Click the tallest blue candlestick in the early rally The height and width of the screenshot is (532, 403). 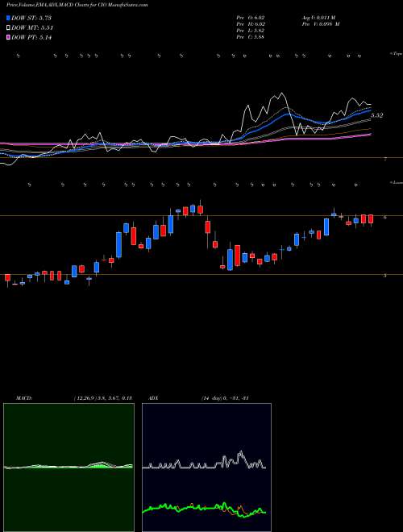click(x=118, y=244)
